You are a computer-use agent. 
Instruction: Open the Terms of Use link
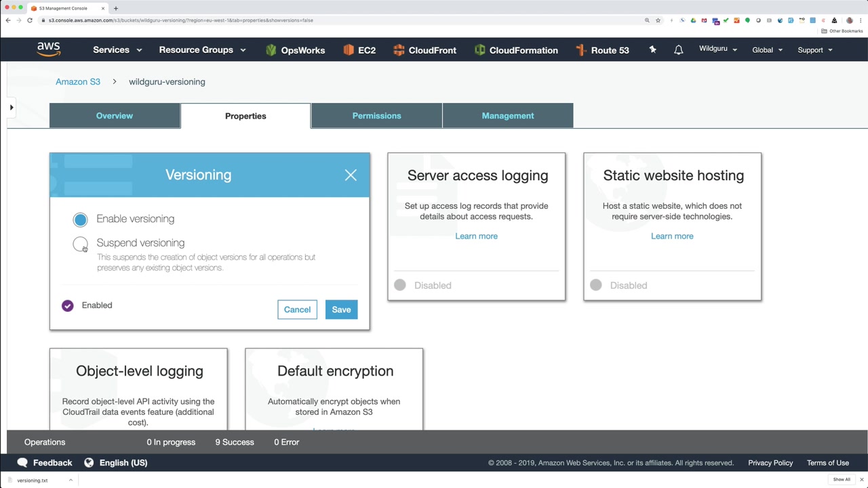[828, 463]
